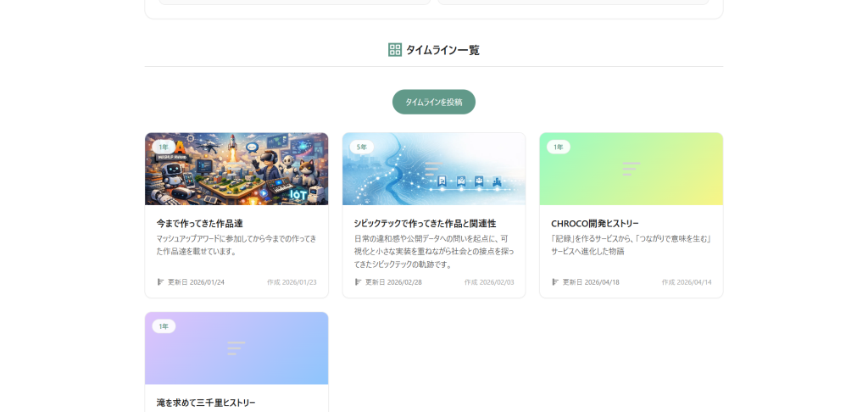Open the CHROCO開発ヒストリー title link
The height and width of the screenshot is (412, 868).
pos(594,224)
